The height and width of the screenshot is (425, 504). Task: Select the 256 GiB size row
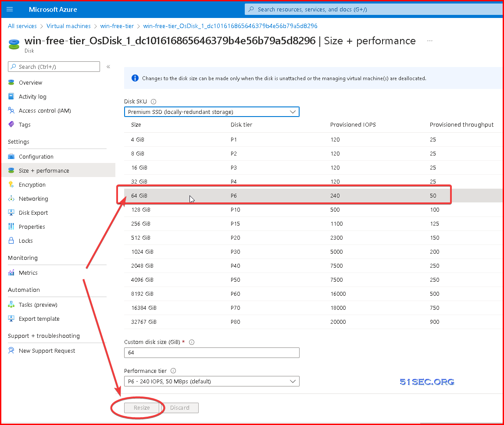coord(313,224)
